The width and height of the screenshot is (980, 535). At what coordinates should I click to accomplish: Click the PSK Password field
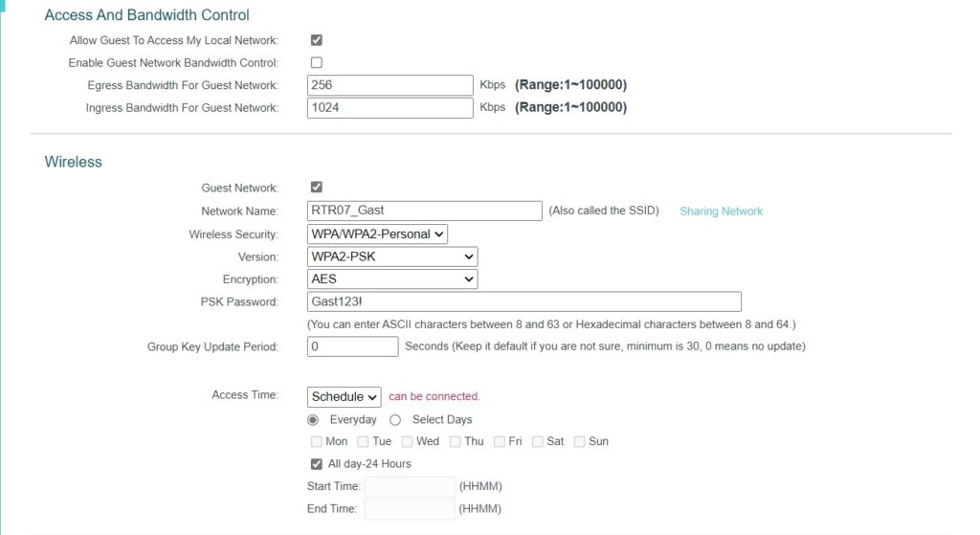pos(524,301)
